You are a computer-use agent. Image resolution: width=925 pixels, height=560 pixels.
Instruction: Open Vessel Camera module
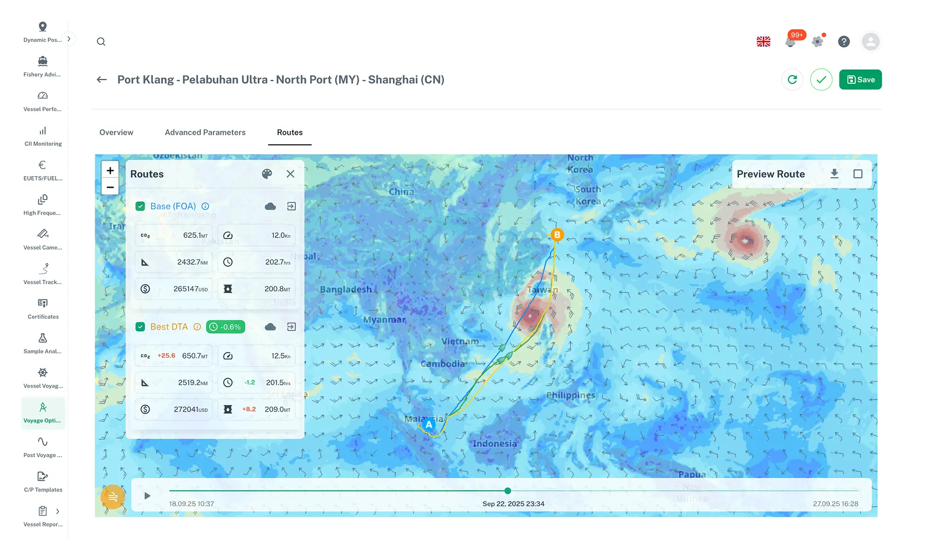tap(43, 240)
